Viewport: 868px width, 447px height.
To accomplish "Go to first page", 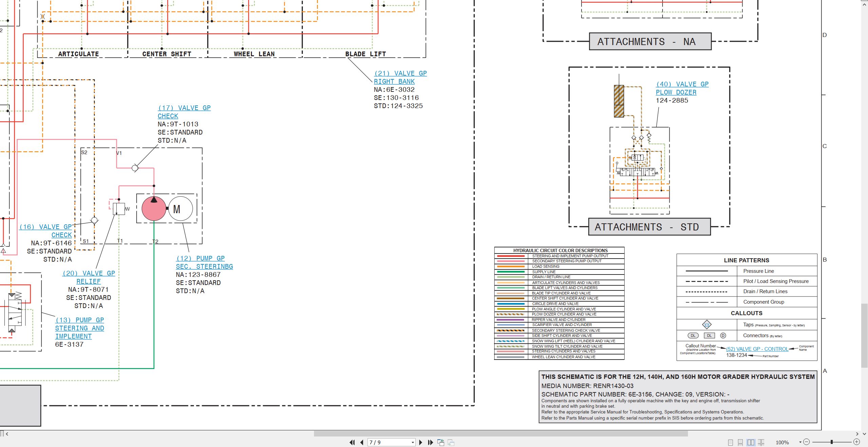I will click(352, 442).
